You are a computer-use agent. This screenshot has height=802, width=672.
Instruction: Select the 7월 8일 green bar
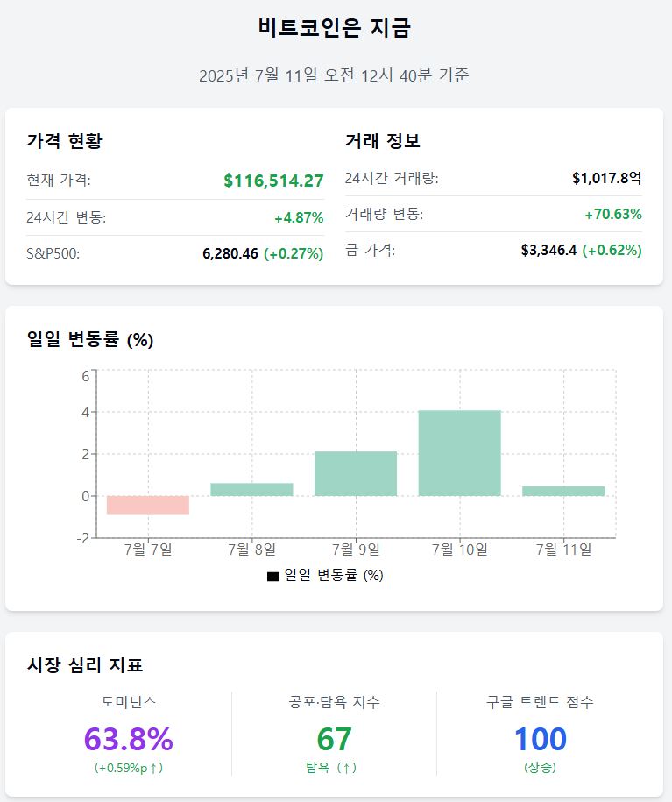(252, 489)
